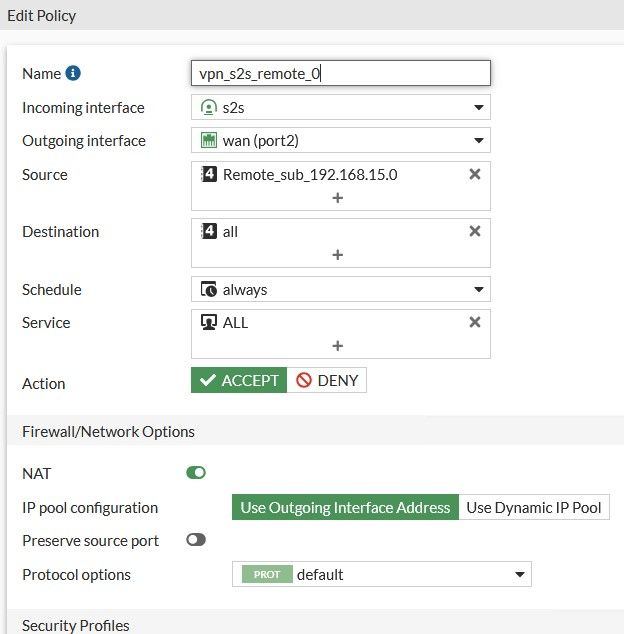Enable the Preserve source port toggle

[196, 540]
